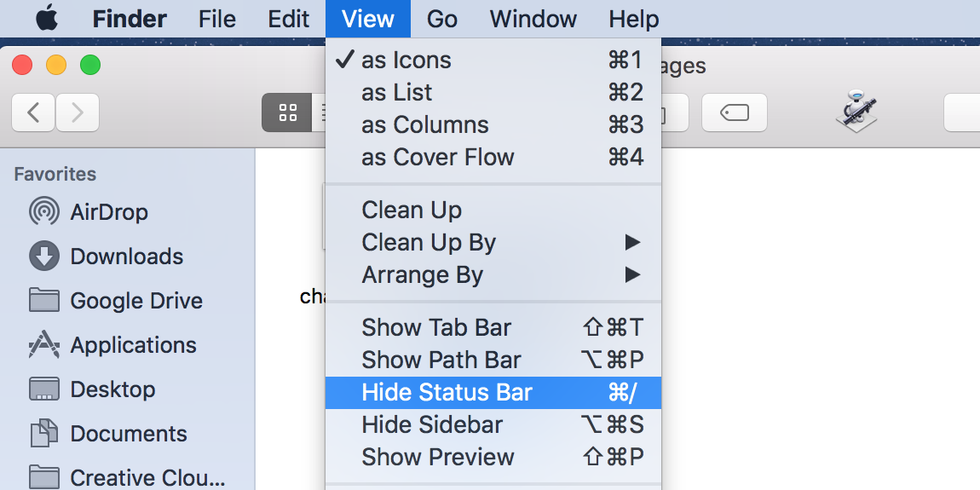Open Documents via the sidebar icon
The image size is (980, 490).
click(43, 434)
